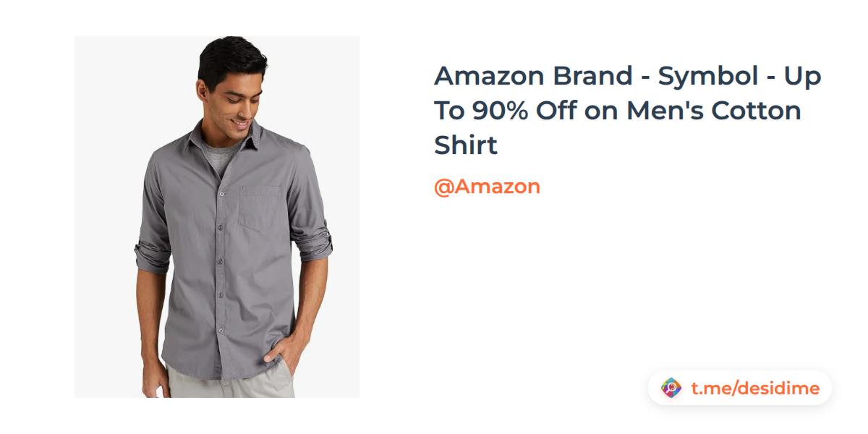Click the gray shirt product image

click(x=217, y=217)
